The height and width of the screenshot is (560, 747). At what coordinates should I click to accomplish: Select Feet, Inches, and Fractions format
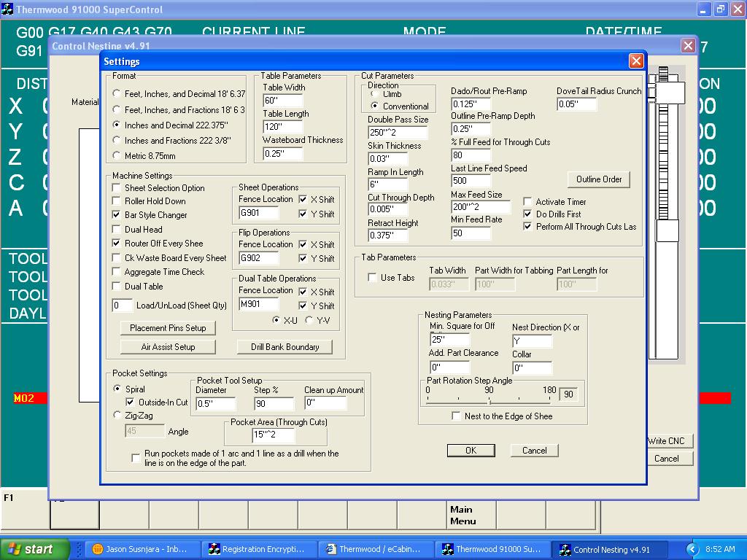tap(116, 109)
